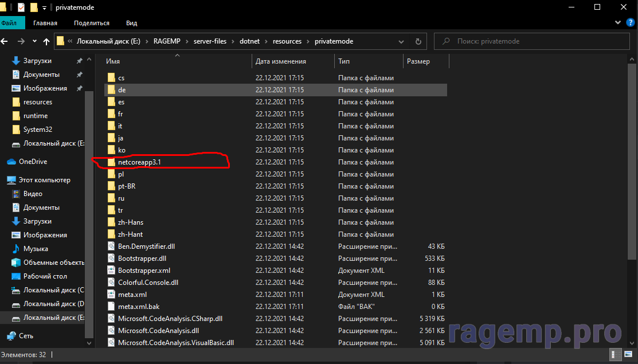Open the recent locations dropdown arrow
The width and height of the screenshot is (638, 364).
pyautogui.click(x=34, y=41)
